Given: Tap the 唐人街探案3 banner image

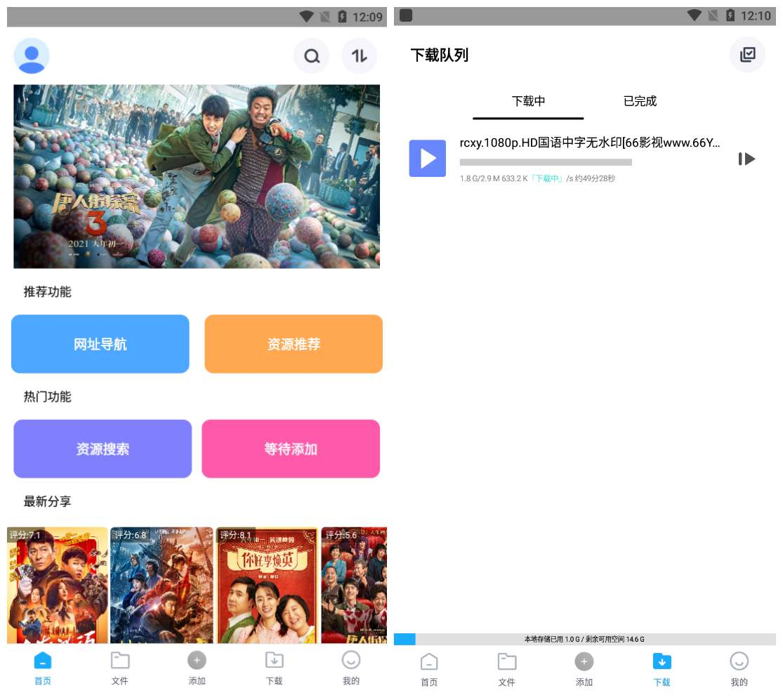Looking at the screenshot, I should click(x=197, y=176).
